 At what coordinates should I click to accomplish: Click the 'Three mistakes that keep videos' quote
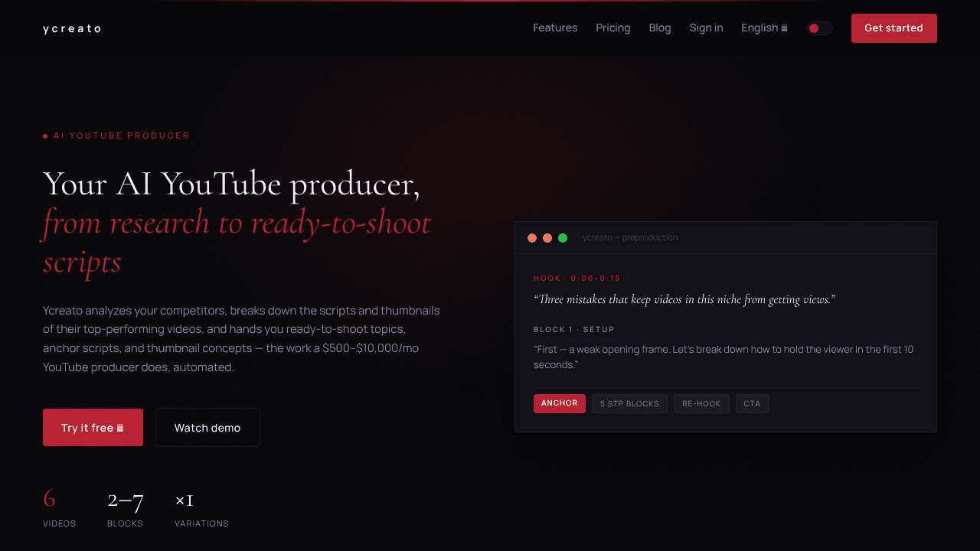click(684, 299)
